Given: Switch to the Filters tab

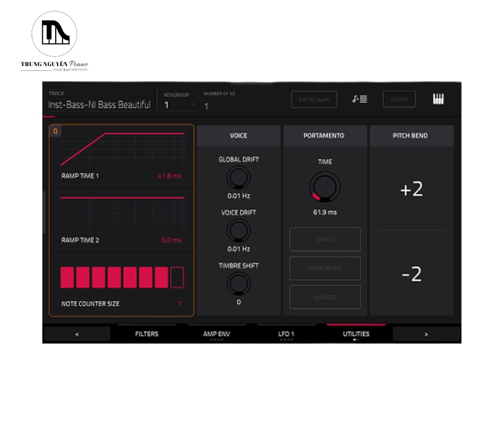Looking at the screenshot, I should pyautogui.click(x=146, y=334).
